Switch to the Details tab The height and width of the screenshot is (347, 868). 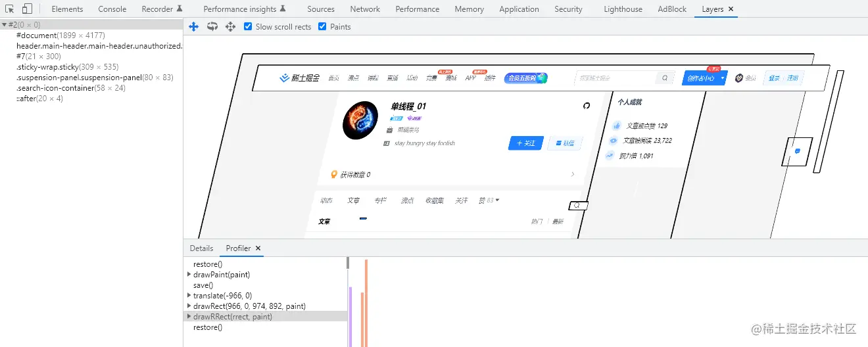pyautogui.click(x=201, y=248)
